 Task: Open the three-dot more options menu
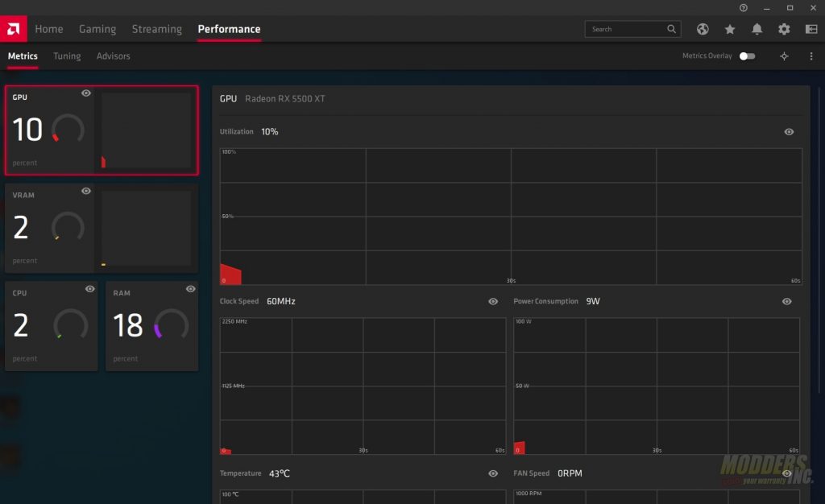[811, 56]
